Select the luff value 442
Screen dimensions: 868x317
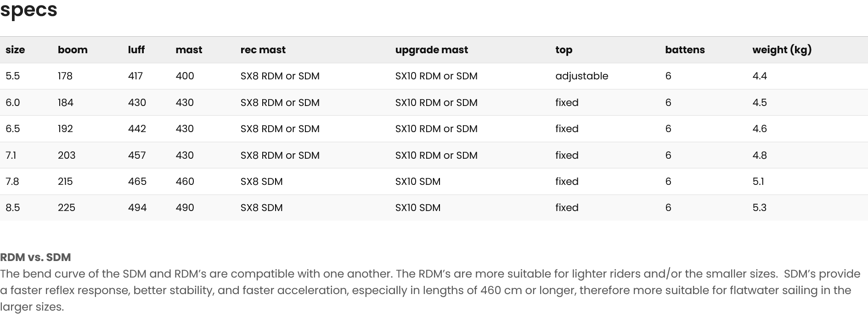(x=137, y=129)
